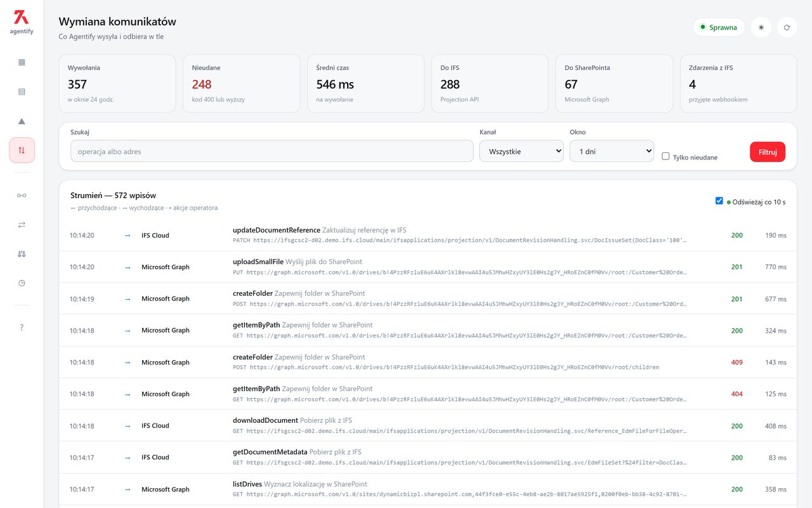Screen dimensions: 812x508
Task: Open the linked nodes sidebar icon
Action: pyautogui.click(x=22, y=195)
